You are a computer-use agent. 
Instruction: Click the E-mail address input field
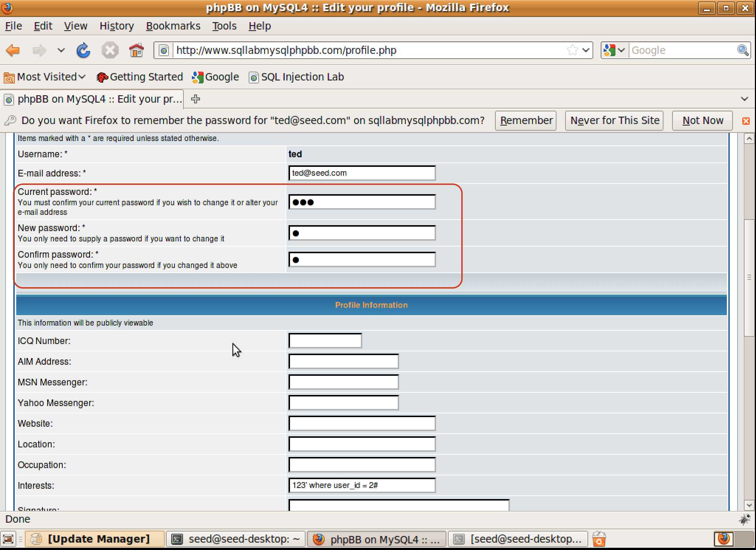pyautogui.click(x=362, y=173)
